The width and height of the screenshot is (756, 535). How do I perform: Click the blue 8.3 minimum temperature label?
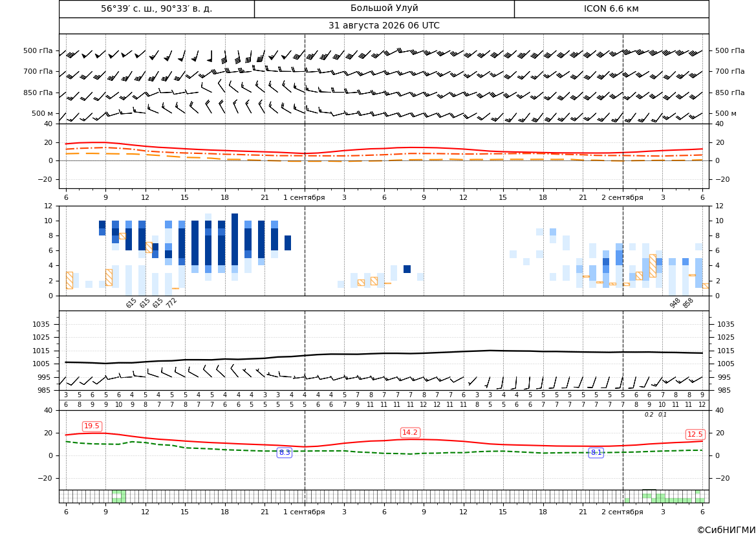tap(285, 452)
